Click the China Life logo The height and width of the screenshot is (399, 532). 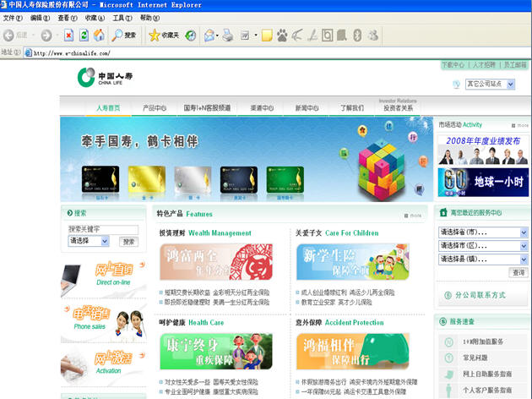tap(105, 77)
